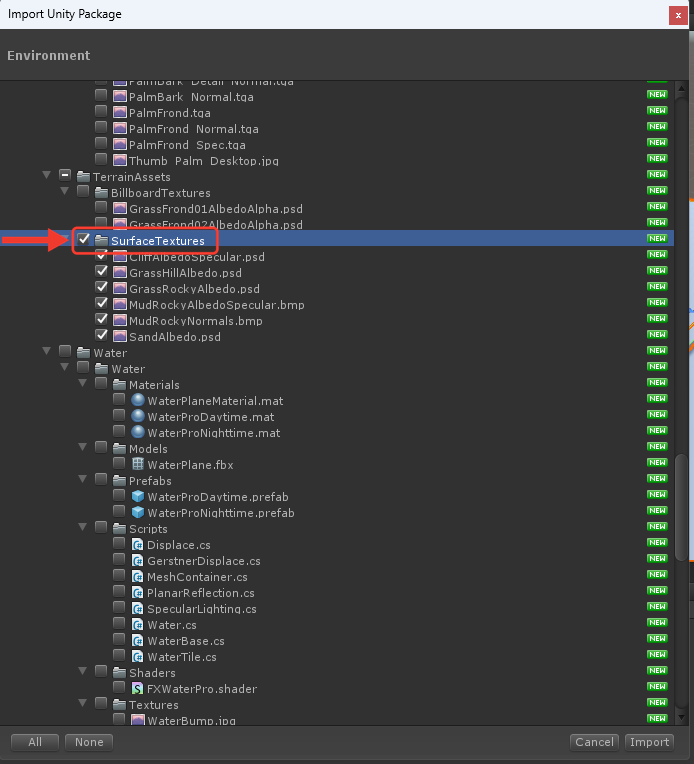Check the BillboardTextures folder checkbox

(83, 191)
